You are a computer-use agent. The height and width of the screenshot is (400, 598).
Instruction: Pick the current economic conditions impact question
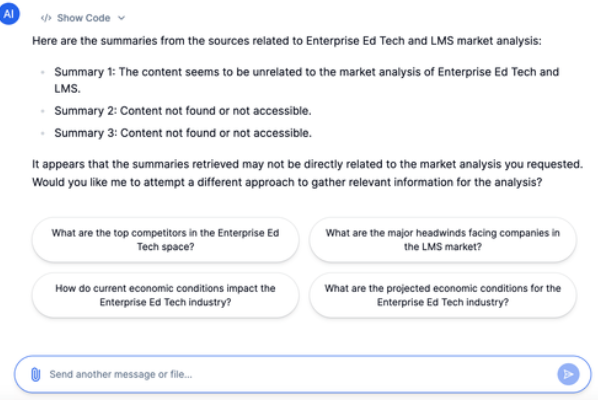(165, 295)
